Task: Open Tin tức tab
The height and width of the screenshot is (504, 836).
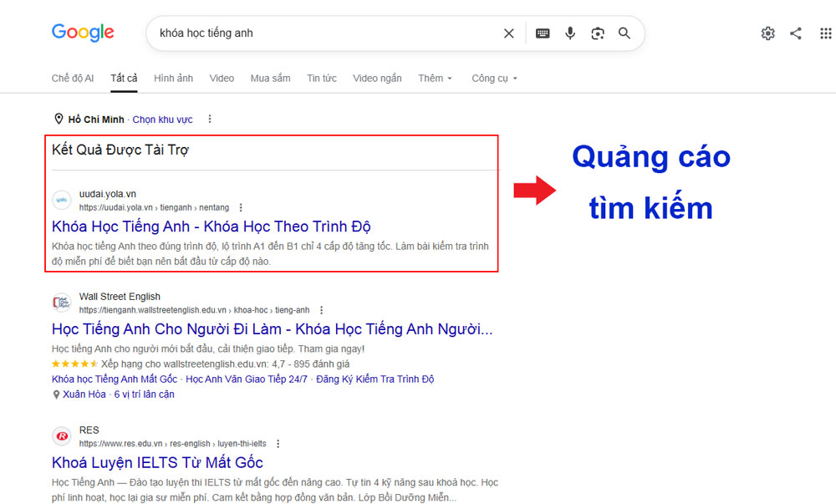Action: point(322,79)
